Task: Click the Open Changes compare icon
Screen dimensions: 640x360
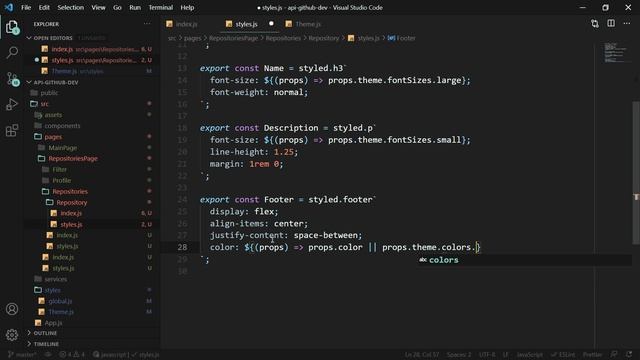Action: tap(595, 24)
